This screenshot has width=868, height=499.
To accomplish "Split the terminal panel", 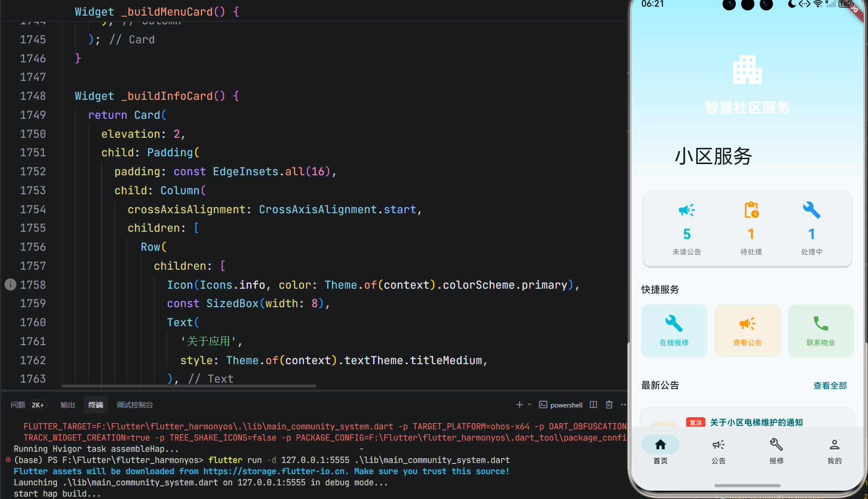I will click(594, 405).
